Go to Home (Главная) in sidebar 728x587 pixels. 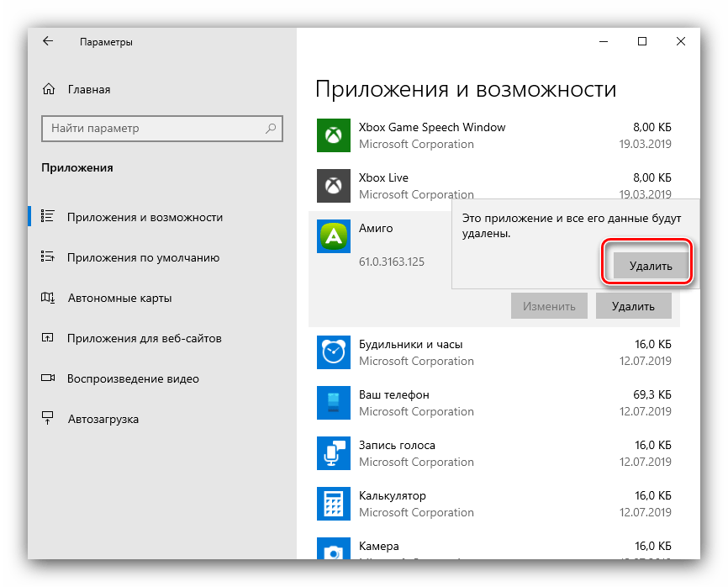tap(88, 89)
